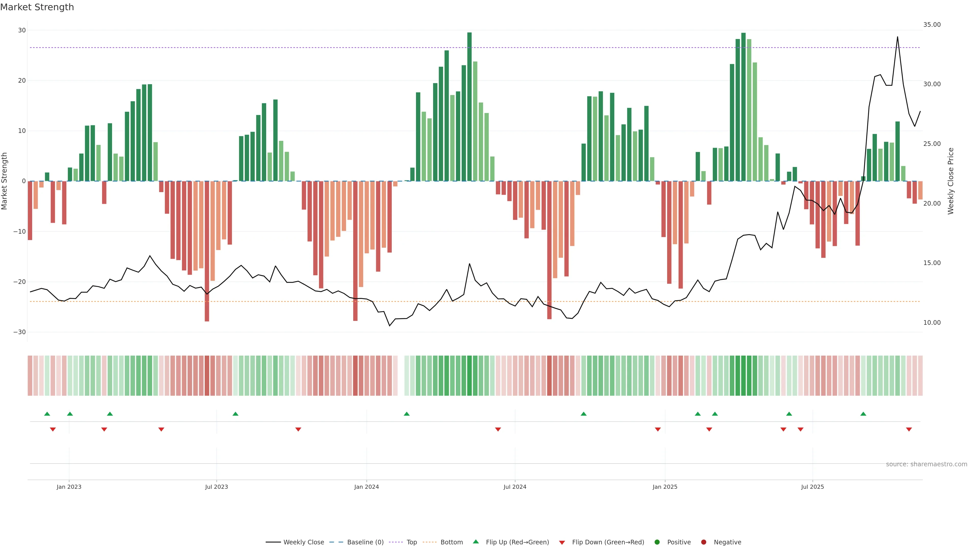Click the red Negative legend dot
980x551 pixels.
pos(703,542)
